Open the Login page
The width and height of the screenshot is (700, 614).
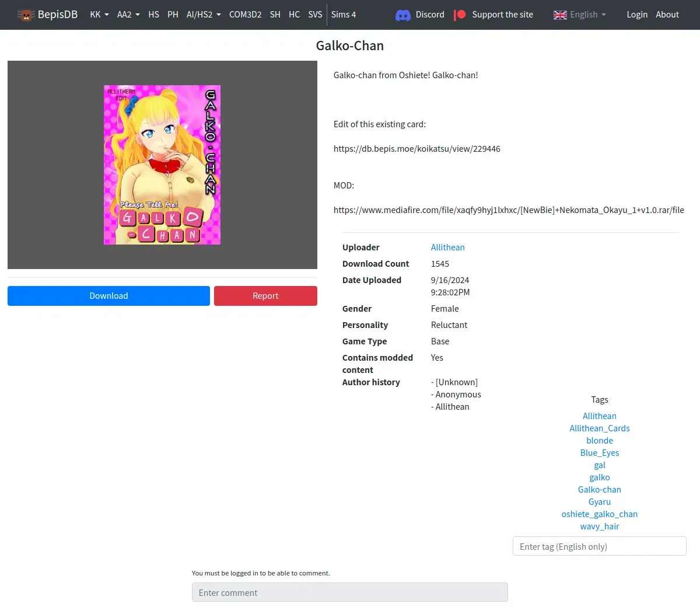(x=637, y=15)
